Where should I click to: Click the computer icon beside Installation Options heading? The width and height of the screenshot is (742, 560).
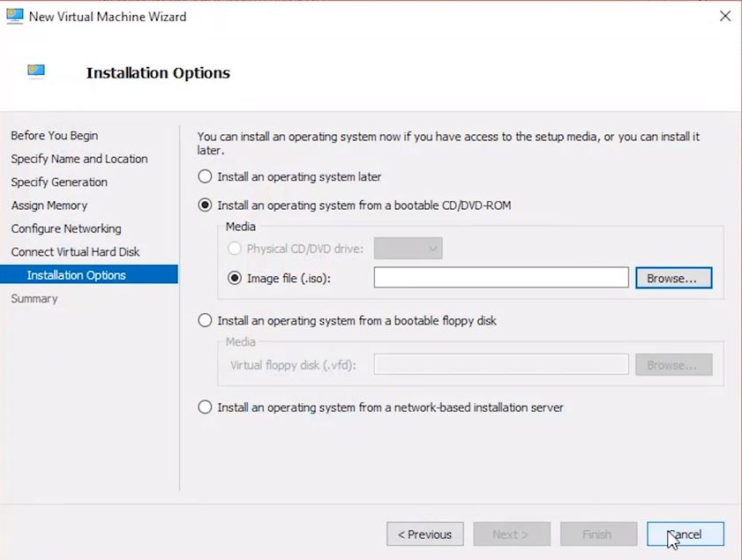point(36,72)
